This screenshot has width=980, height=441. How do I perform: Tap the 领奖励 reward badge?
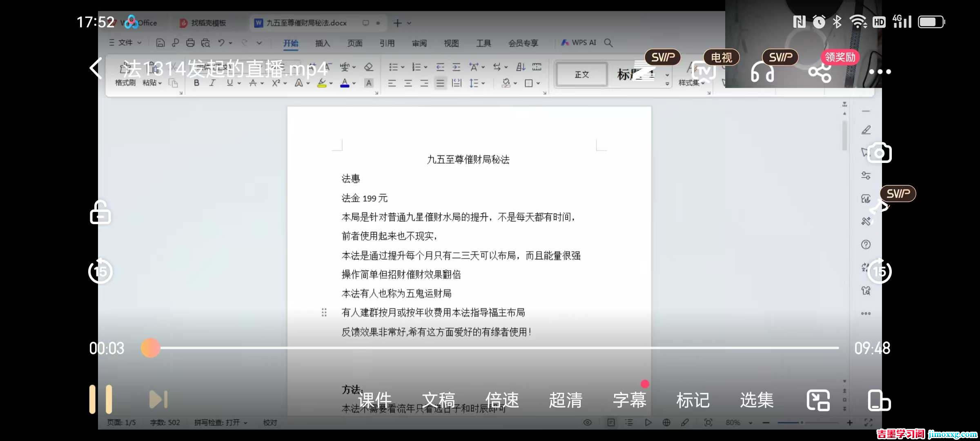(840, 57)
